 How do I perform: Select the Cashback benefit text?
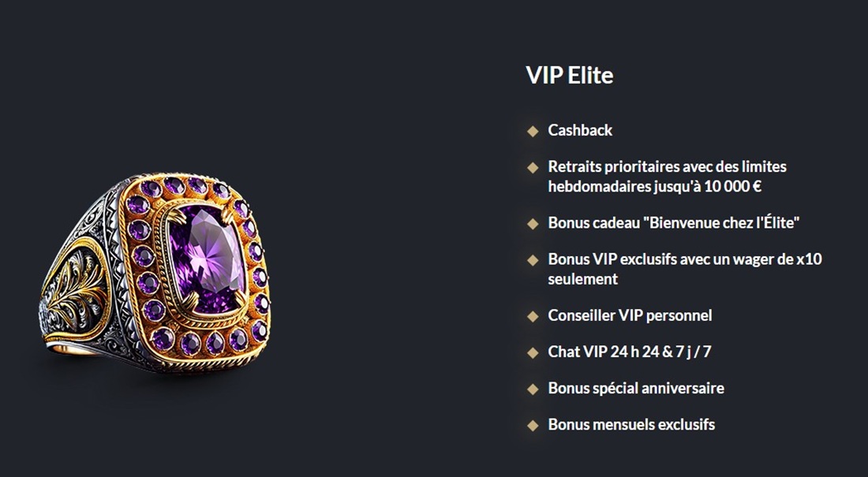pyautogui.click(x=580, y=130)
